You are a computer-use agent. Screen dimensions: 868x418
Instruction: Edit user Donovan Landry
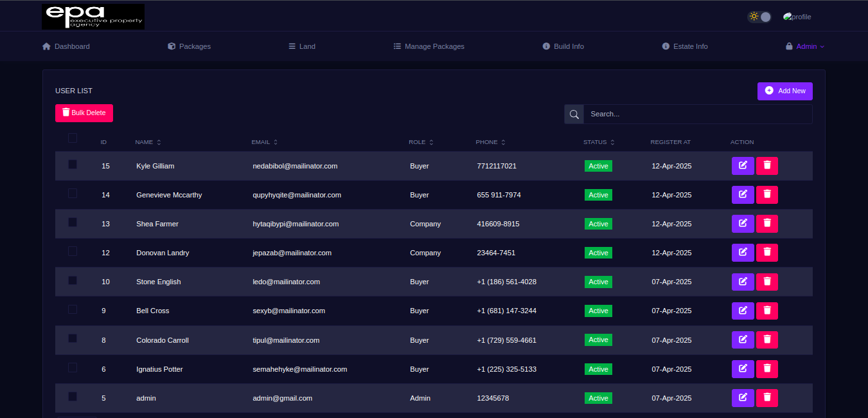743,253
